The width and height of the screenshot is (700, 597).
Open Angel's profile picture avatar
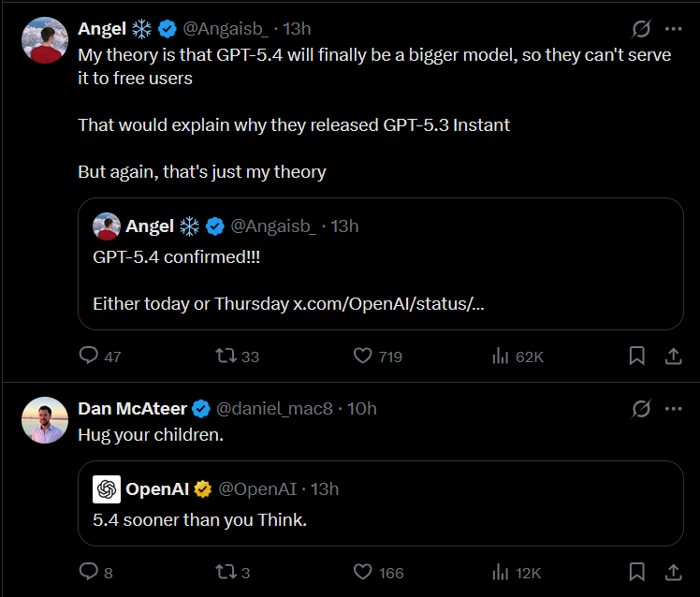pos(44,40)
